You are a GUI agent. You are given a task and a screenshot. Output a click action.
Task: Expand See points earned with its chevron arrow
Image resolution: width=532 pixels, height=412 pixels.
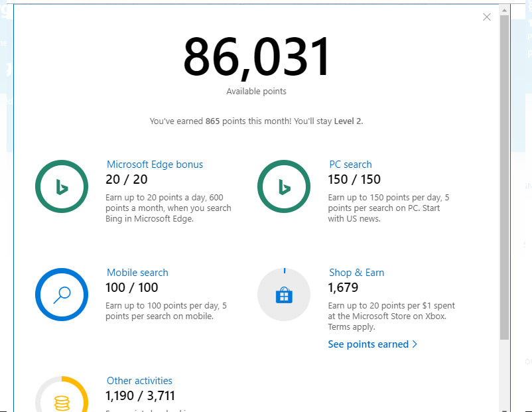(415, 344)
